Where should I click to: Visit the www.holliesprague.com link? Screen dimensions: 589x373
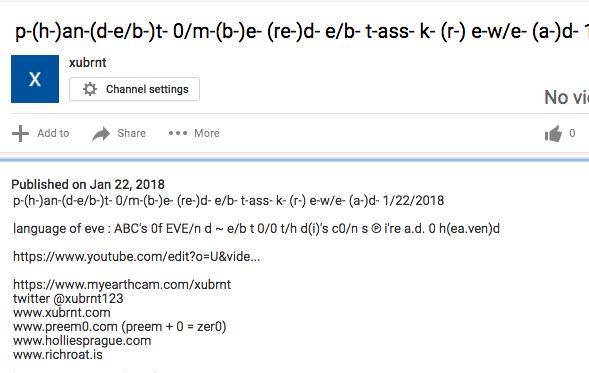point(82,341)
